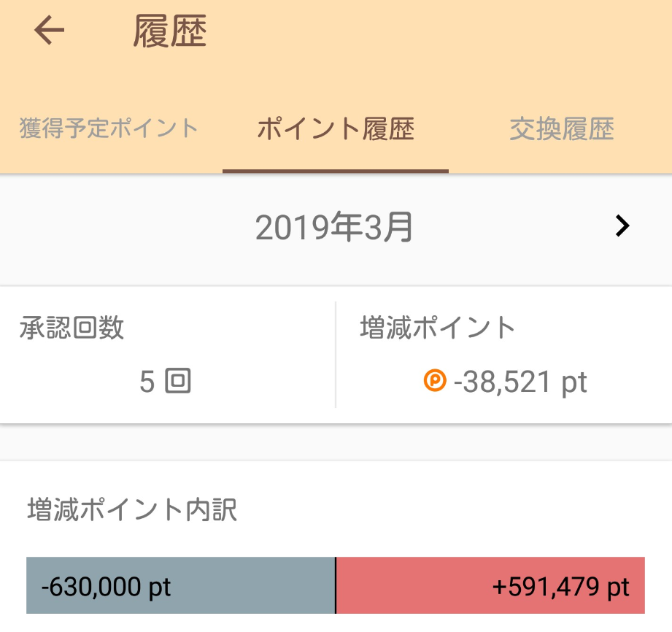
Task: Tap the 2019年3月 month label
Action: tap(334, 227)
